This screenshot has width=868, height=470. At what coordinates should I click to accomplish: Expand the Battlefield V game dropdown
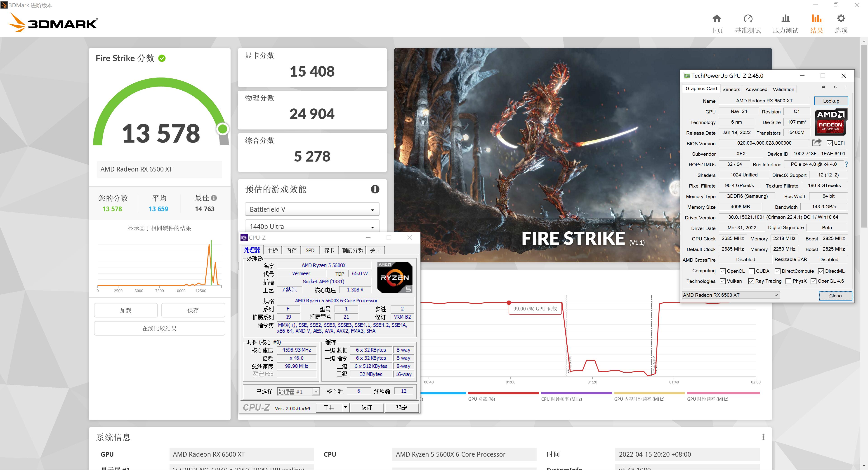coord(312,209)
